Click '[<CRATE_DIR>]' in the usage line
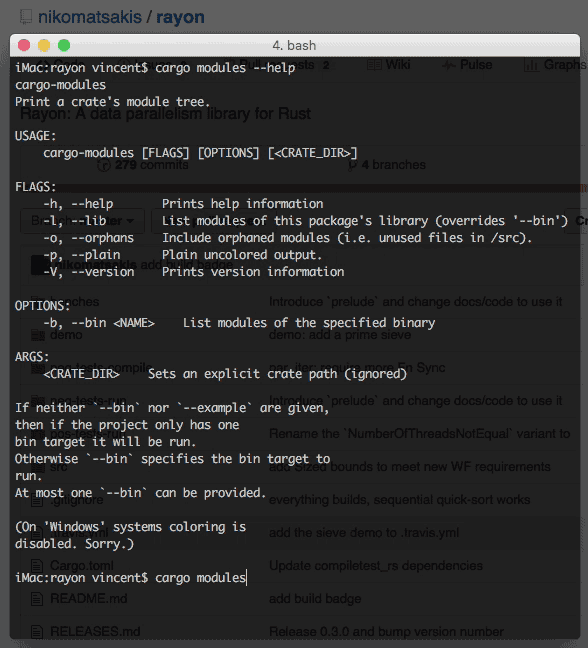 [312, 153]
